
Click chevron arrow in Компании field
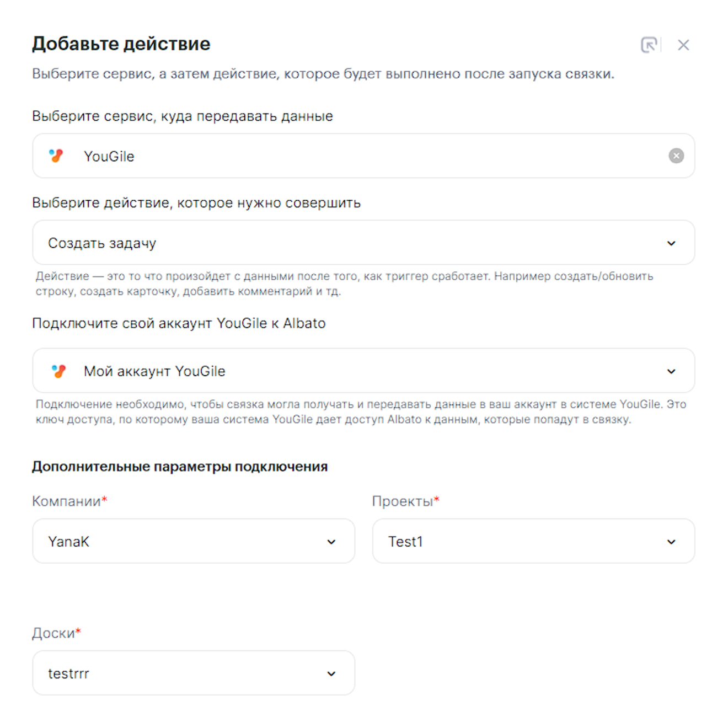click(331, 542)
